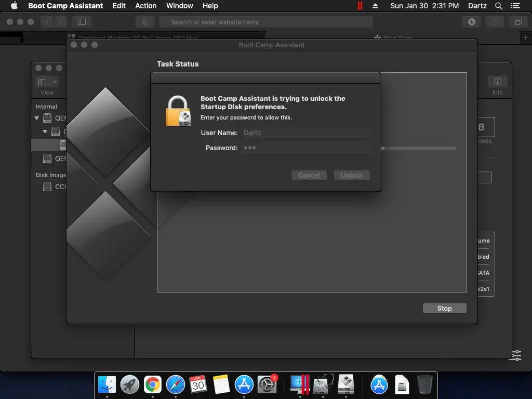Open Safari from the Dock
The height and width of the screenshot is (399, 532).
click(176, 384)
